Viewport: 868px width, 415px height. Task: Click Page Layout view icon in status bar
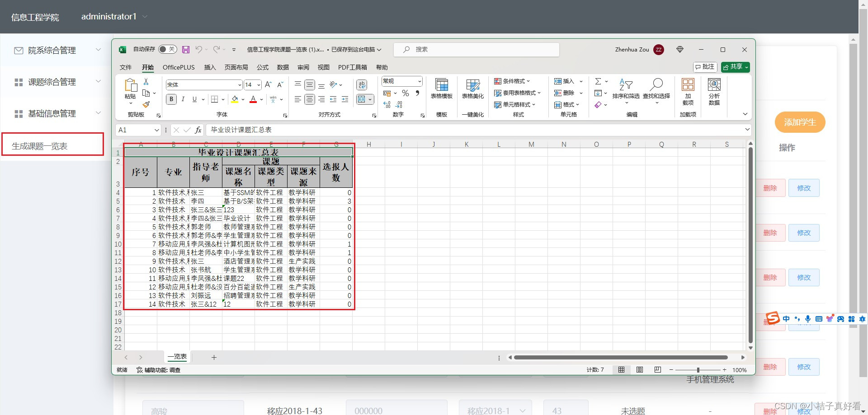(640, 370)
